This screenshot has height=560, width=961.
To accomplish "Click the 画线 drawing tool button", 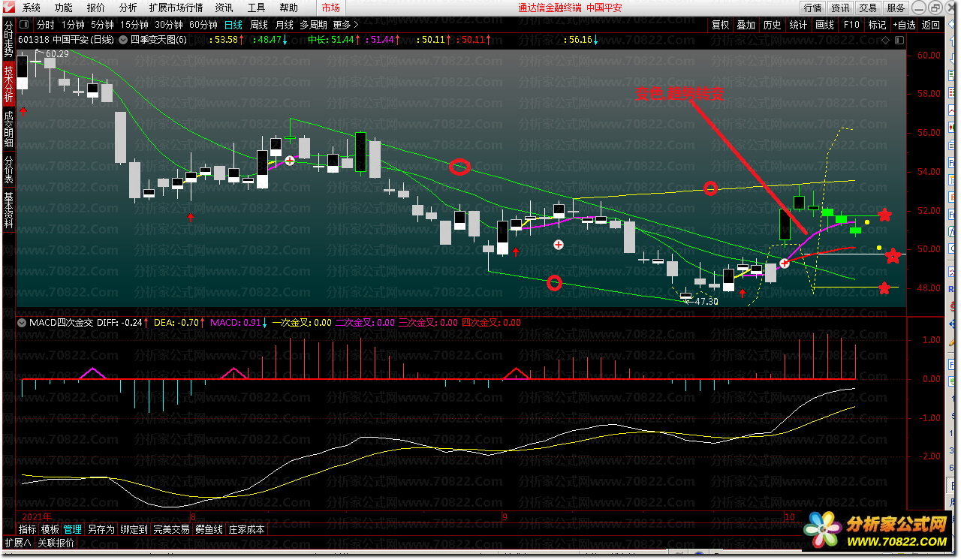I will point(824,25).
